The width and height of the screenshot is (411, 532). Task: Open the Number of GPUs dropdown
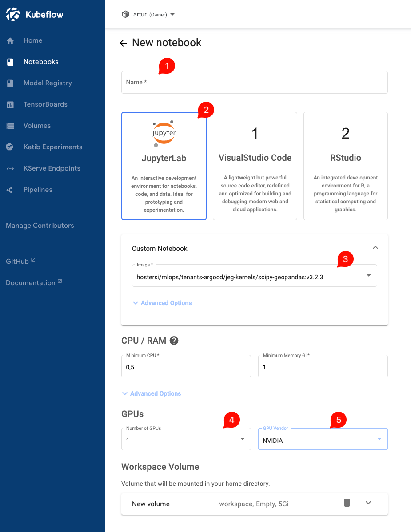pyautogui.click(x=186, y=439)
